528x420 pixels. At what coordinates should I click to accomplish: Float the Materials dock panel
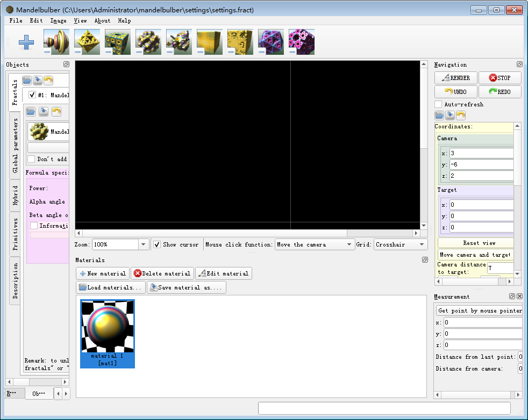click(425, 259)
